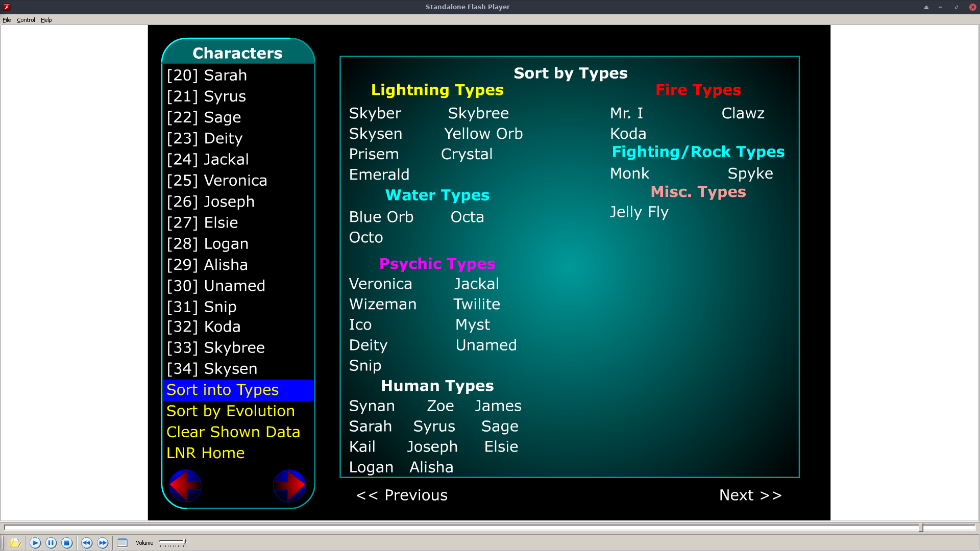Click Skyber under Lightning Types
980x551 pixels.
[x=375, y=113]
